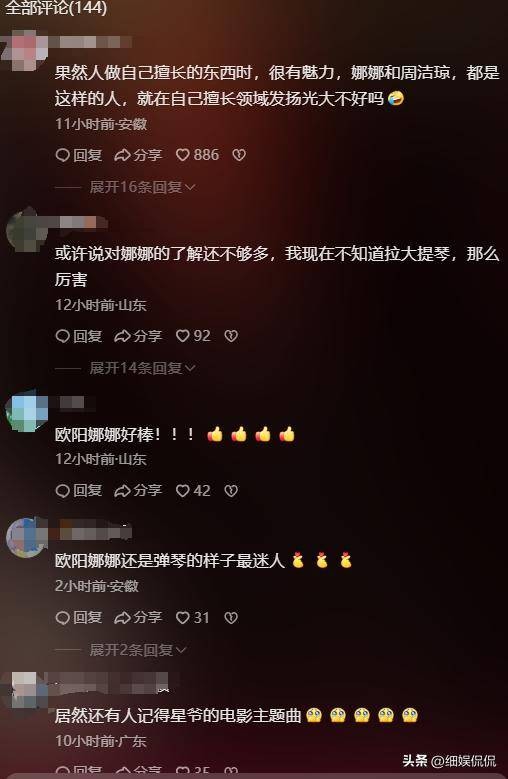Dislike the 欧阳娜娜好棒 comment
The image size is (508, 779).
tap(231, 491)
